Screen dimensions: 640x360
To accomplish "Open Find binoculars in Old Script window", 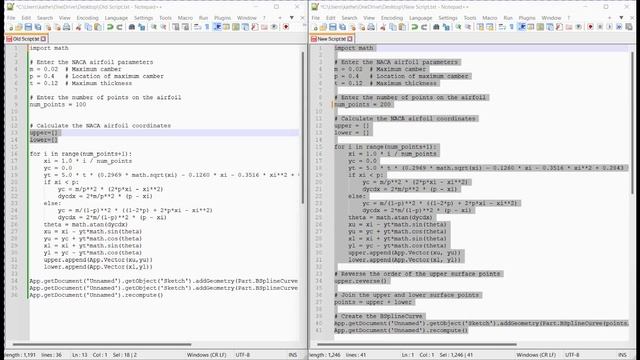I will (131, 27).
